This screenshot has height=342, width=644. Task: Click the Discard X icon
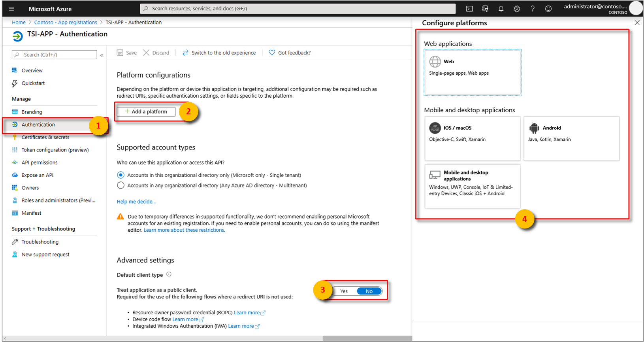tap(146, 53)
